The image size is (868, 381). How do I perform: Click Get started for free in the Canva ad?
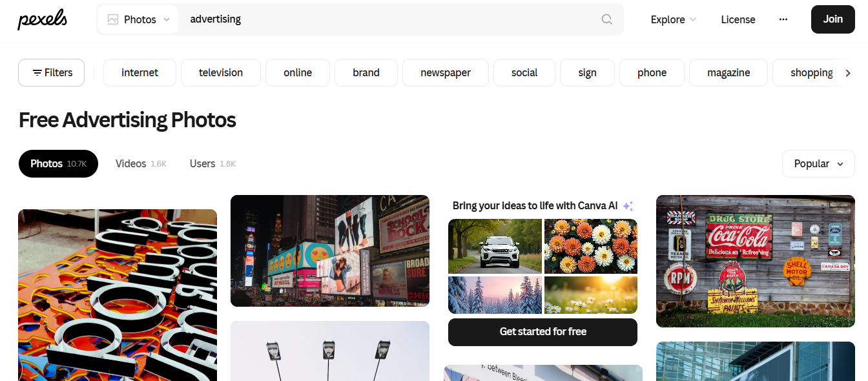click(542, 332)
